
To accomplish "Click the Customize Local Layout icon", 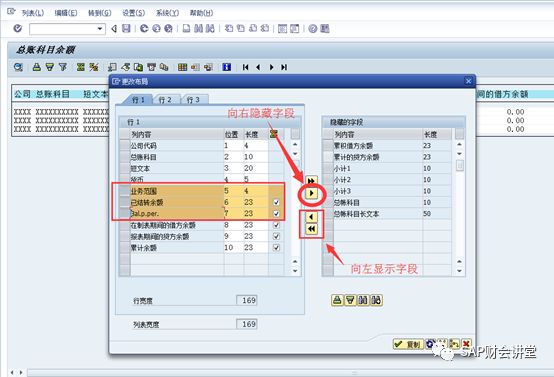I will [x=325, y=28].
